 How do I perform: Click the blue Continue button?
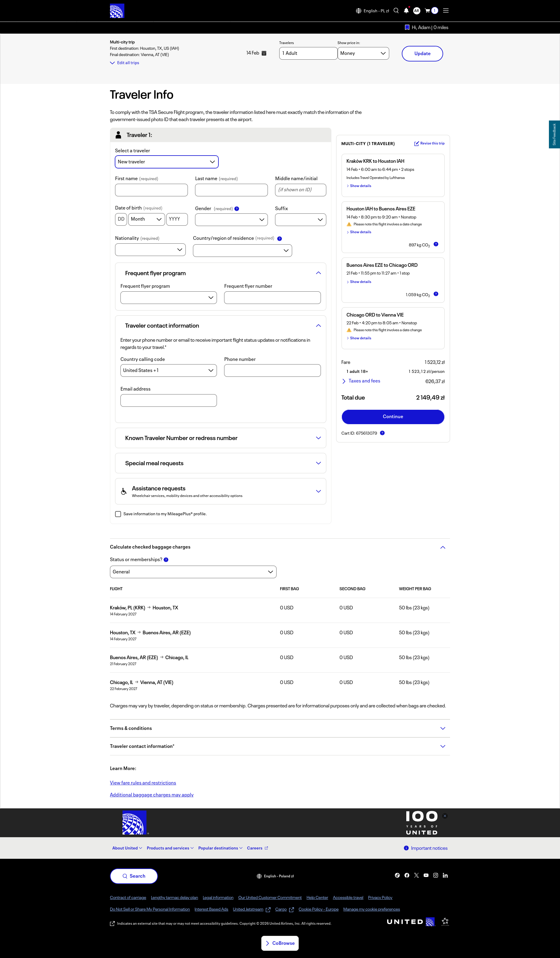(x=393, y=417)
